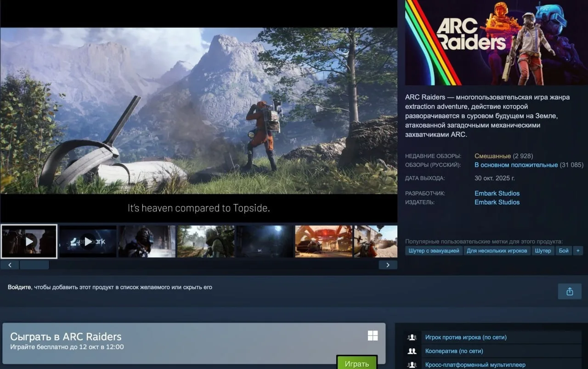Click the green Играть button
Screen dimensions: 588x369
357,363
